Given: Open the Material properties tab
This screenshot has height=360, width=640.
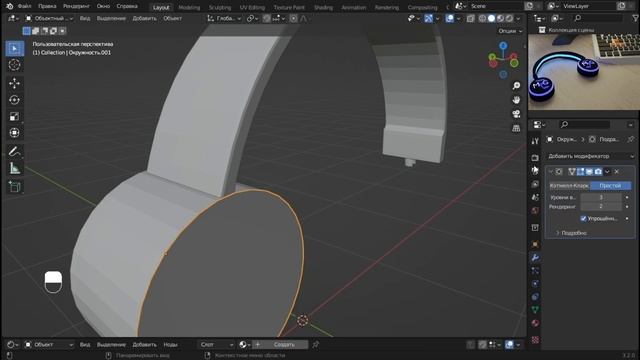Looking at the screenshot, I should [535, 323].
